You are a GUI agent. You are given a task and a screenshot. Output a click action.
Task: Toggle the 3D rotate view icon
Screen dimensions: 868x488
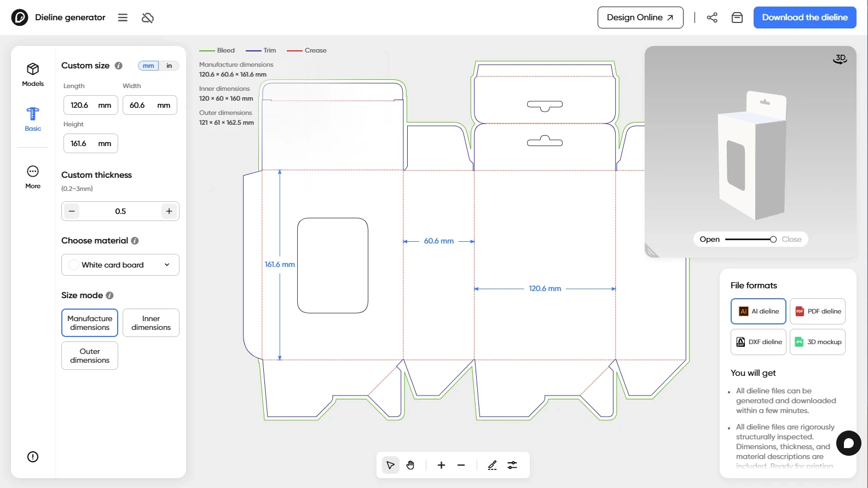[x=840, y=59]
